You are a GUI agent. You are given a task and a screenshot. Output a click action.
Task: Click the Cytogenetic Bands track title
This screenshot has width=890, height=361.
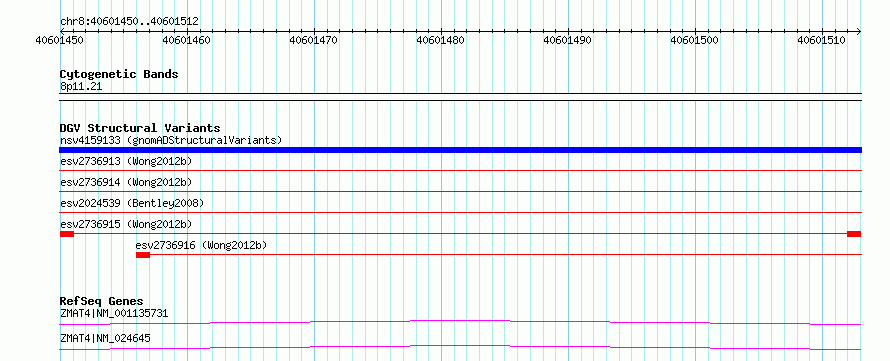tap(119, 74)
